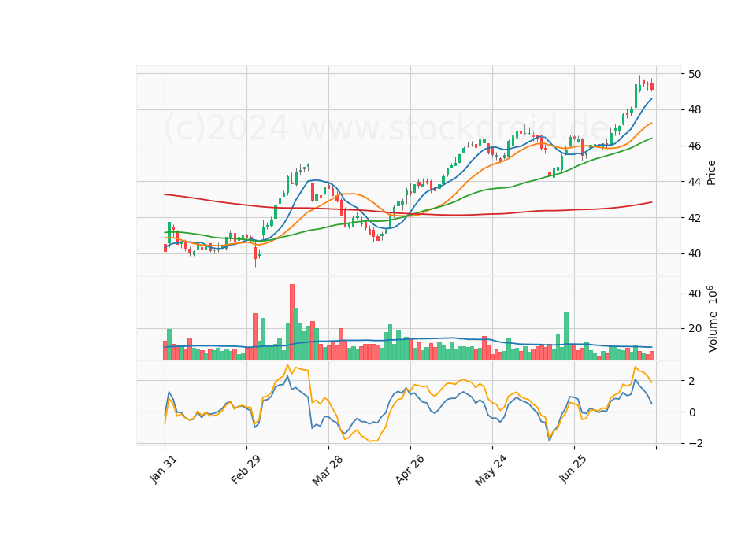Click the Price axis title
This screenshot has width=756, height=543.
click(711, 172)
